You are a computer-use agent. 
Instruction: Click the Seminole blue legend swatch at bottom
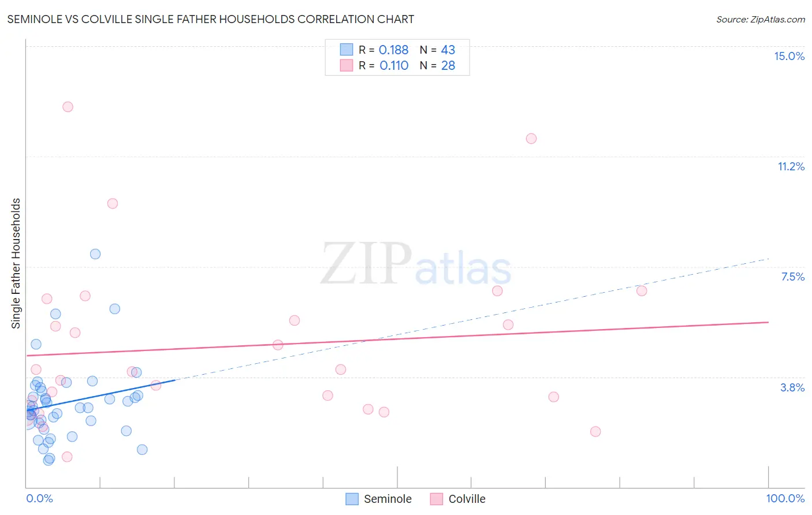pyautogui.click(x=352, y=499)
